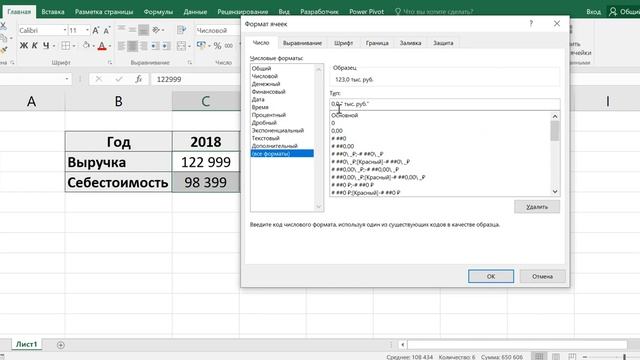The height and width of the screenshot is (360, 640).
Task: Click the bottom align icon
Action: pyautogui.click(x=143, y=30)
